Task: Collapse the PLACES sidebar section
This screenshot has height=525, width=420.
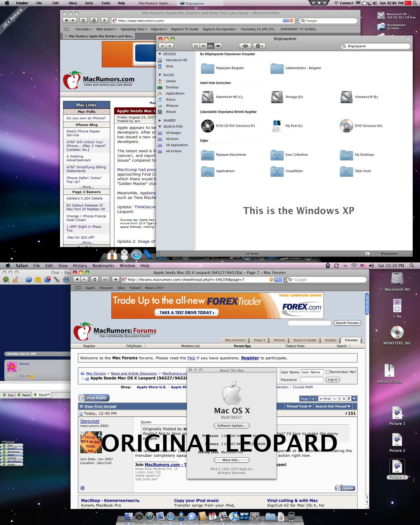Action: [160, 75]
